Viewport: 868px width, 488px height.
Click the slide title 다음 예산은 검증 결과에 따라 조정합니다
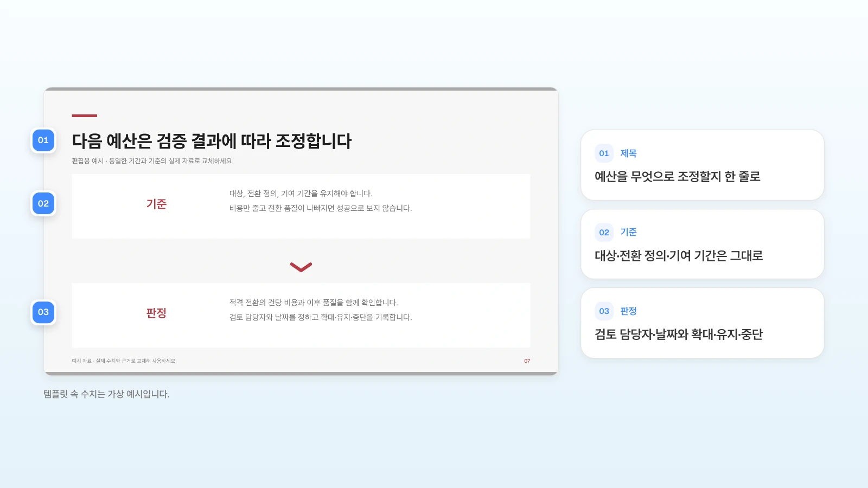tap(212, 141)
